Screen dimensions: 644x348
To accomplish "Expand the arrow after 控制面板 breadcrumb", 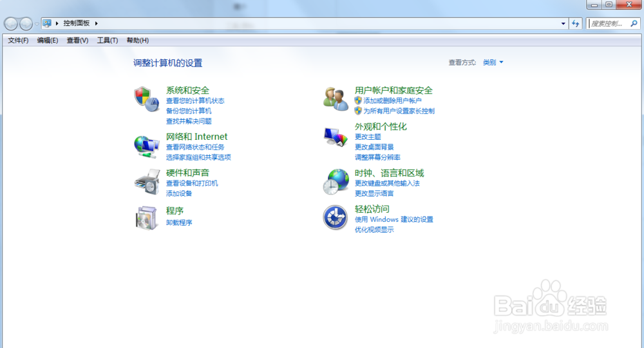I will pos(97,23).
